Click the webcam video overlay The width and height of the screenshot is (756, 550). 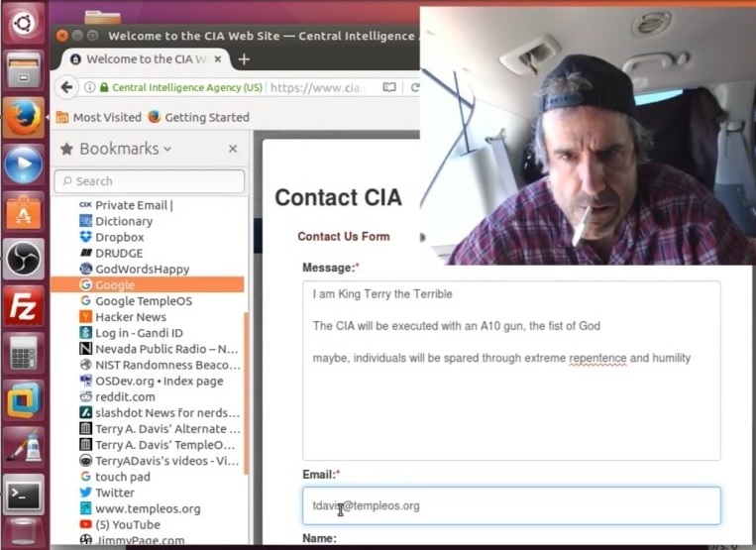pos(588,136)
